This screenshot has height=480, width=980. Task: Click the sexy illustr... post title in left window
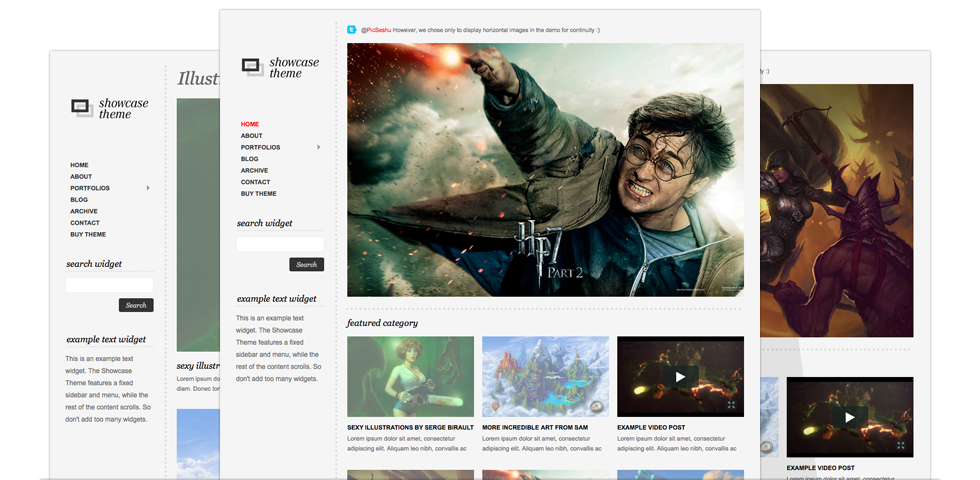(x=198, y=366)
